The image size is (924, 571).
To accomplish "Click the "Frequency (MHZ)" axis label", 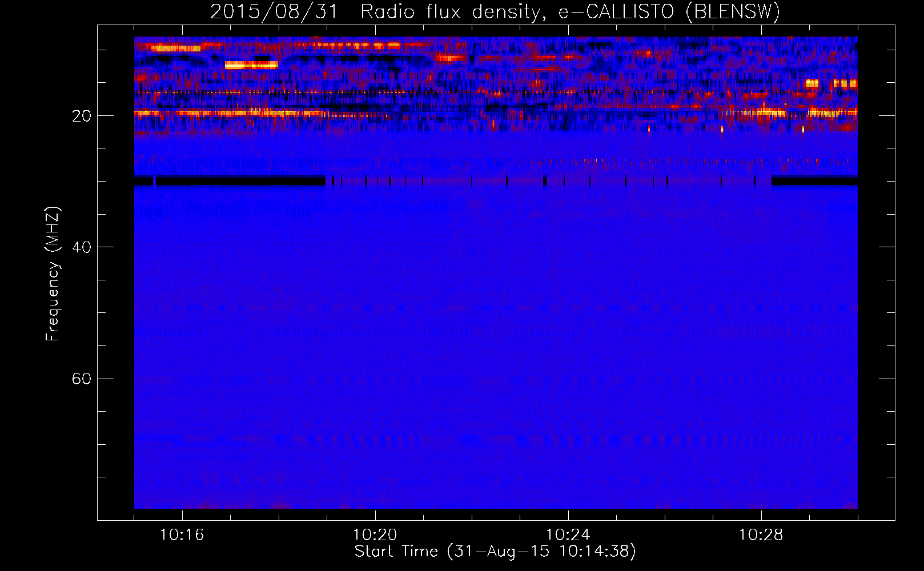I will coord(53,274).
